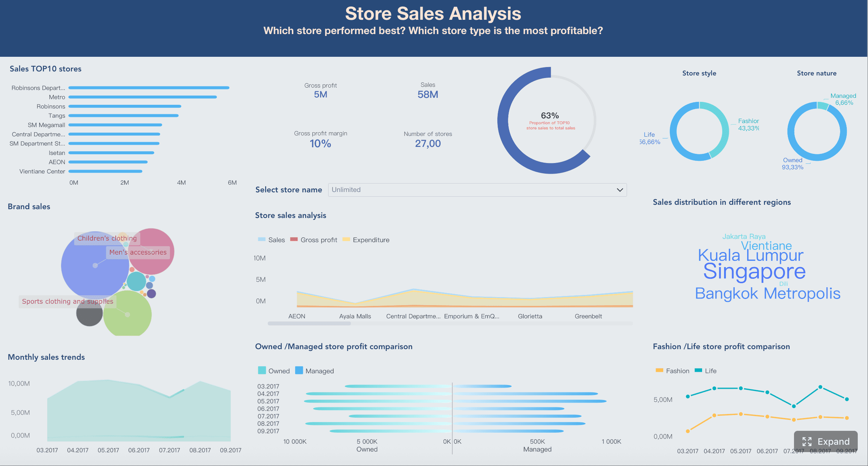Click the Store nature chart heading
This screenshot has width=868, height=466.
click(816, 73)
